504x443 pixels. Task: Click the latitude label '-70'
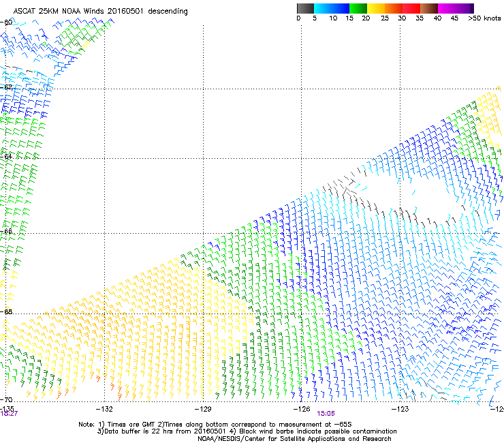pos(6,399)
